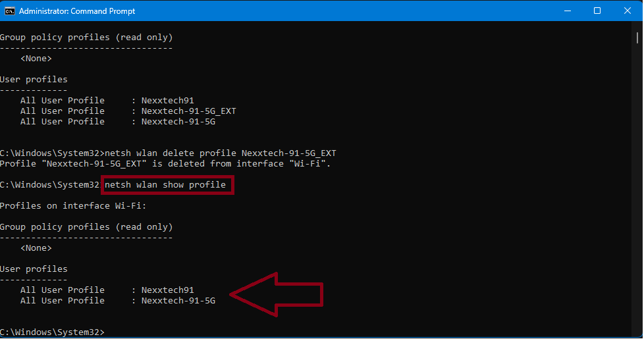Minimize the Command Prompt window
644x339 pixels.
[567, 11]
